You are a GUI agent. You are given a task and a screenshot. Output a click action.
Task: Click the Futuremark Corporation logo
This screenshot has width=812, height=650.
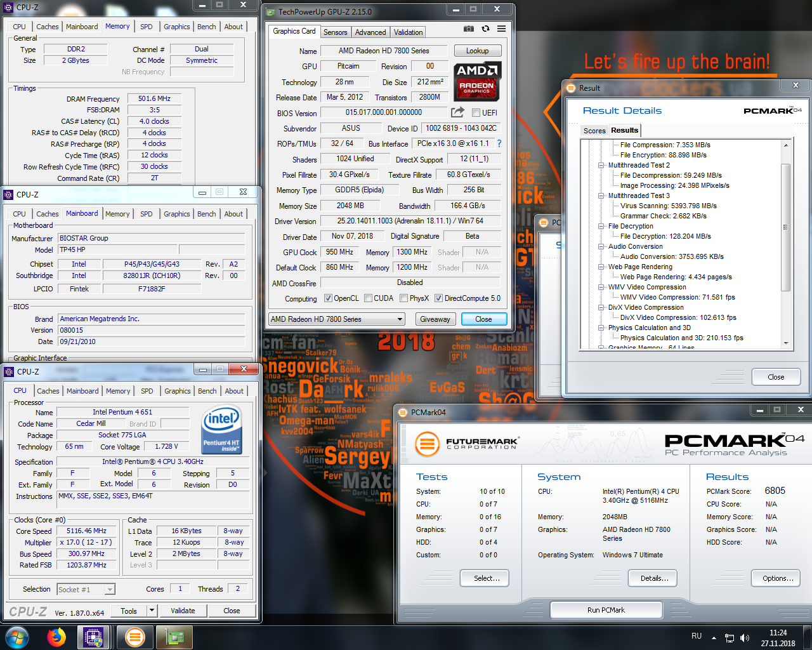pos(466,444)
